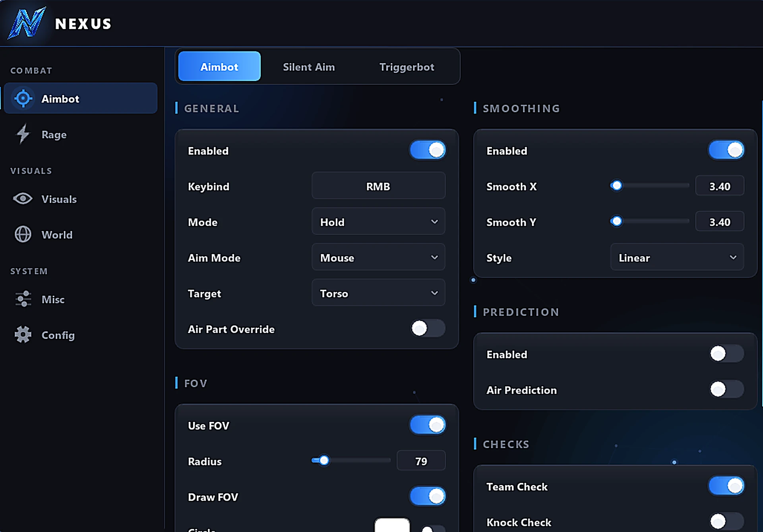Viewport: 763px width, 532px height.
Task: Click the Smooth X value field 3.40
Action: (720, 186)
